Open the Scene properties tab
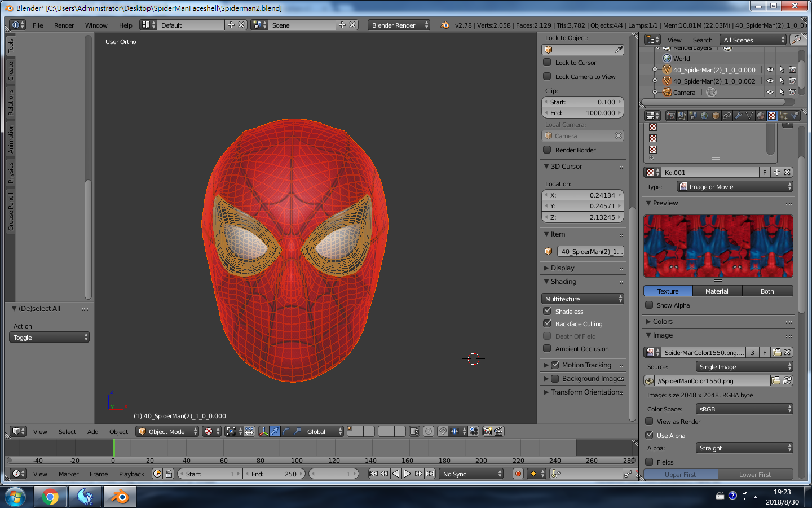Screen dimensions: 812x508 coord(693,116)
